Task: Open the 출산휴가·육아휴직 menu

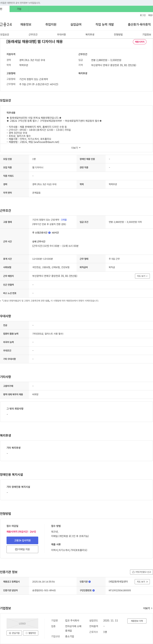Action: tap(139, 24)
